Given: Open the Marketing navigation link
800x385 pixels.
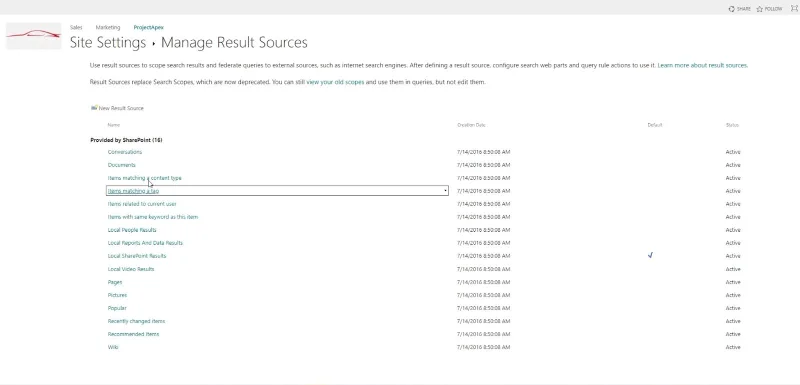Looking at the screenshot, I should tap(108, 28).
